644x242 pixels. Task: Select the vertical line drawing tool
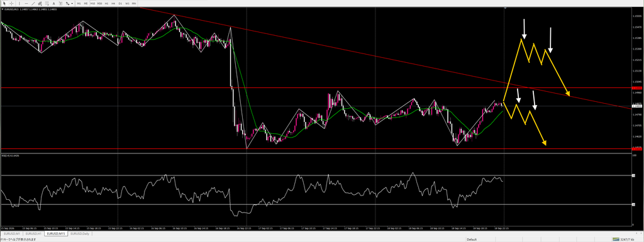click(19, 3)
